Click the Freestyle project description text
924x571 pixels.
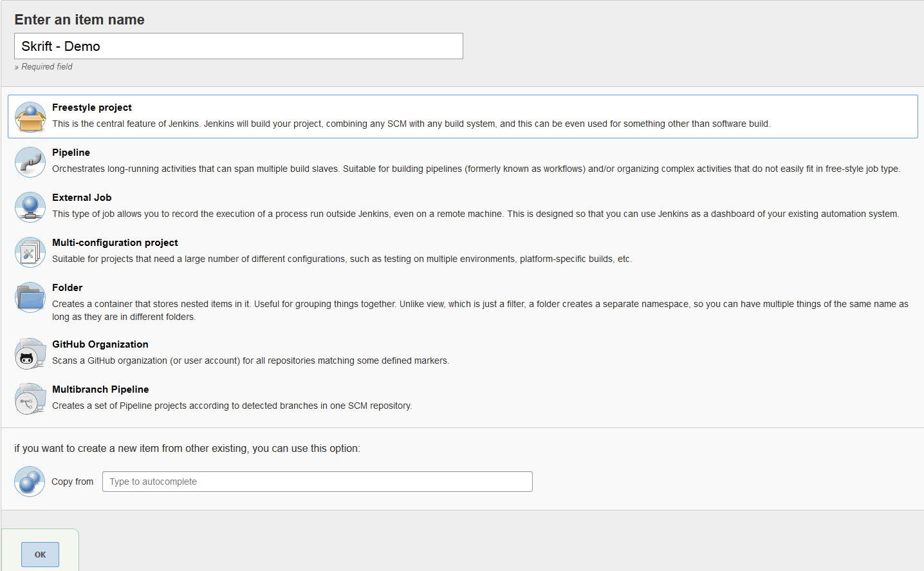(411, 124)
